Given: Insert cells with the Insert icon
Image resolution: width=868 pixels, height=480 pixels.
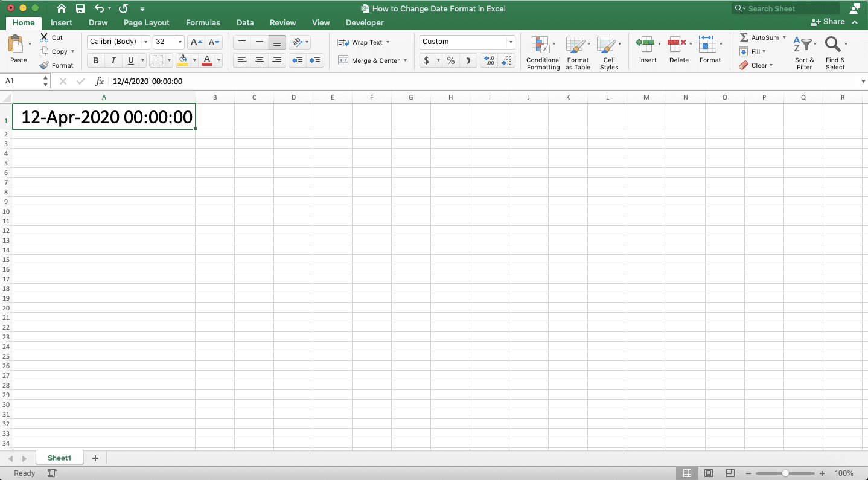Looking at the screenshot, I should [645, 43].
